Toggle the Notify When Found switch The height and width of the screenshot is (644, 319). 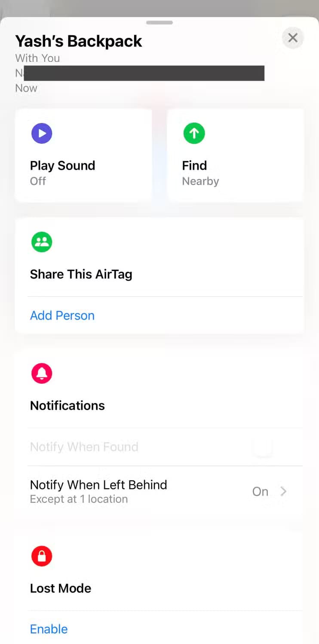[263, 447]
